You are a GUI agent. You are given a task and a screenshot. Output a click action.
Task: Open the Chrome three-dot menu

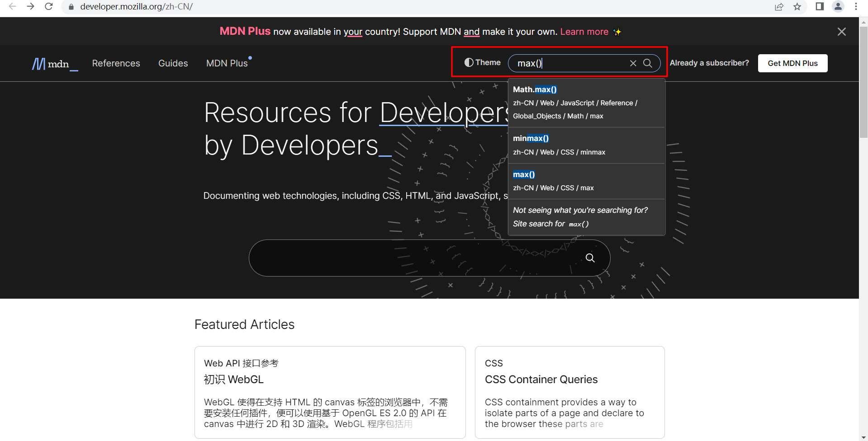(856, 6)
